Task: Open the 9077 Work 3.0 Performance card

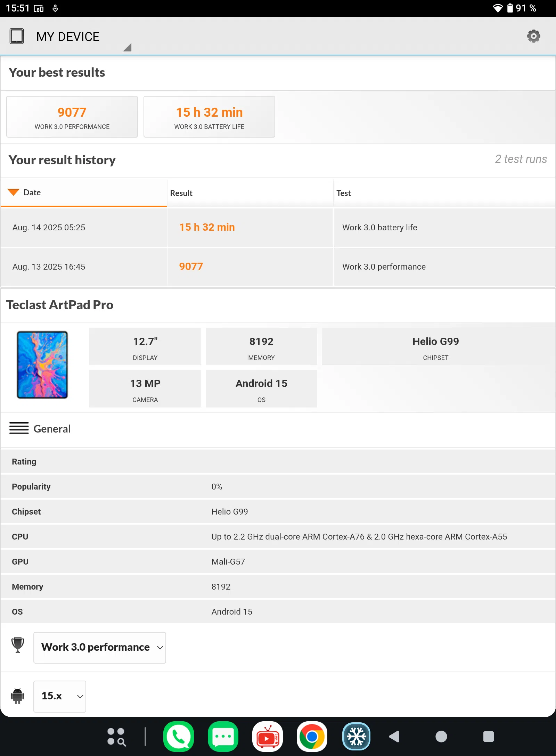Action: tap(72, 117)
